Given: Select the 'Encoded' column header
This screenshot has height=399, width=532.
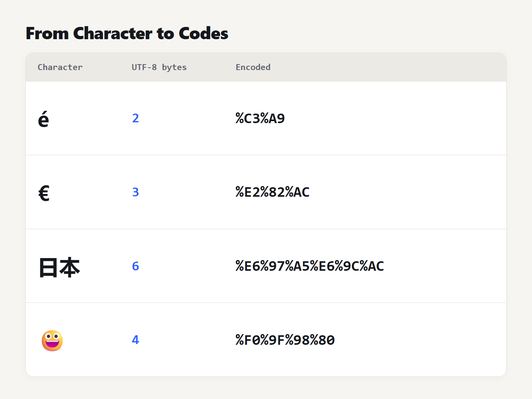Looking at the screenshot, I should tap(253, 67).
